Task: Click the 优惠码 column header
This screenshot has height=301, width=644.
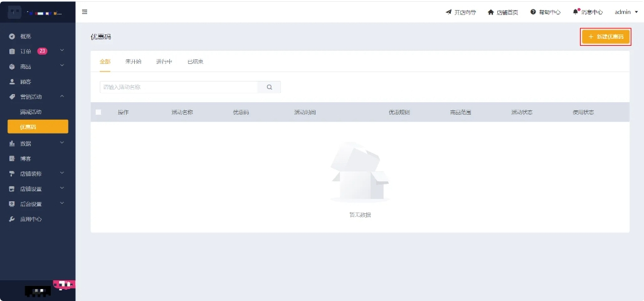Action: click(x=241, y=112)
